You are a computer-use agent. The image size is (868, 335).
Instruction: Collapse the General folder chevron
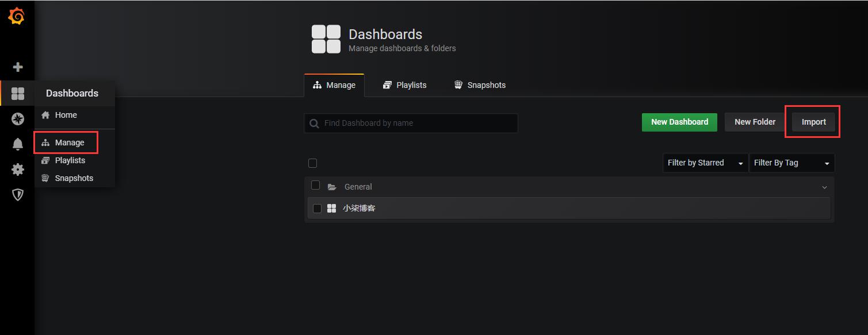[x=824, y=187]
